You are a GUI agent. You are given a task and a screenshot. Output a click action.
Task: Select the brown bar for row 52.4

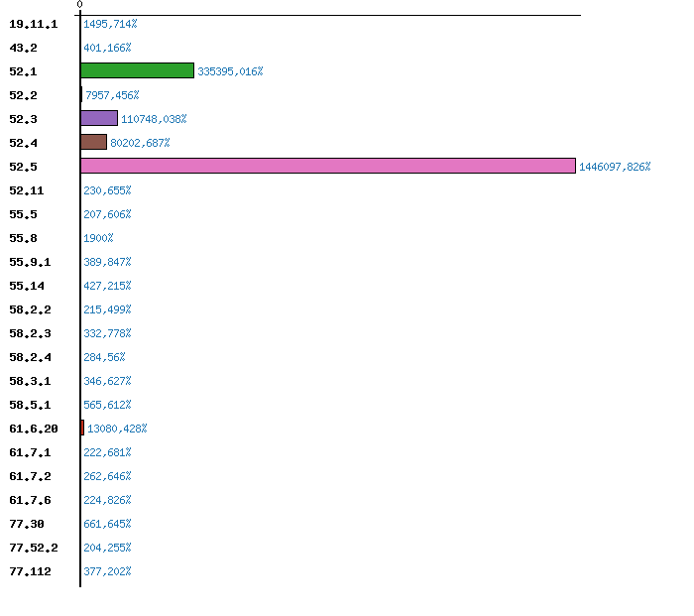click(x=93, y=142)
